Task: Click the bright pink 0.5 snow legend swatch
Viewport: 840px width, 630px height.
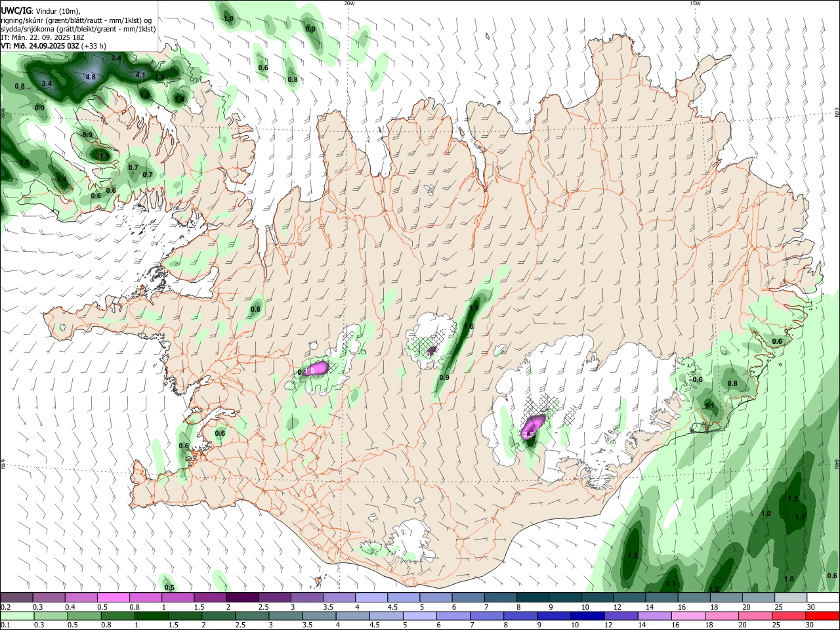Action: (113, 597)
